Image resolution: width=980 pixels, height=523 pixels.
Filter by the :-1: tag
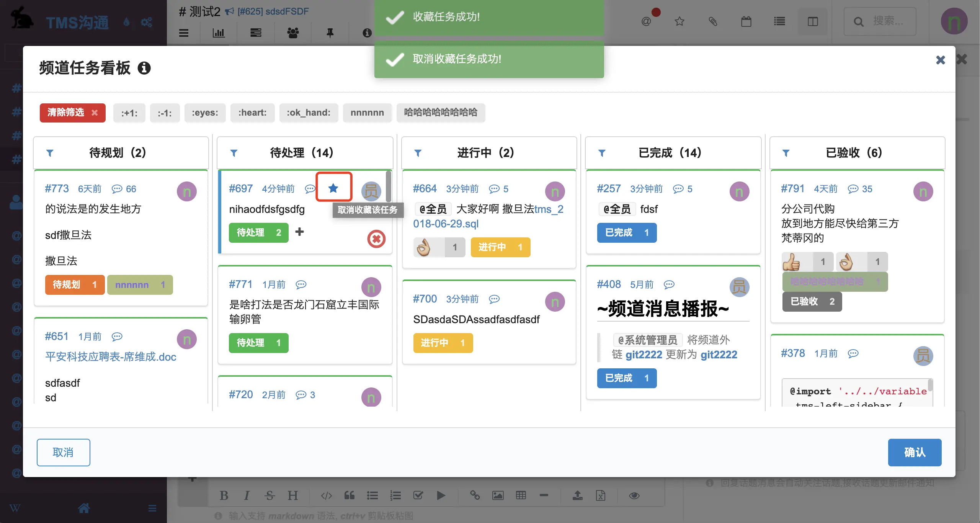coord(165,113)
